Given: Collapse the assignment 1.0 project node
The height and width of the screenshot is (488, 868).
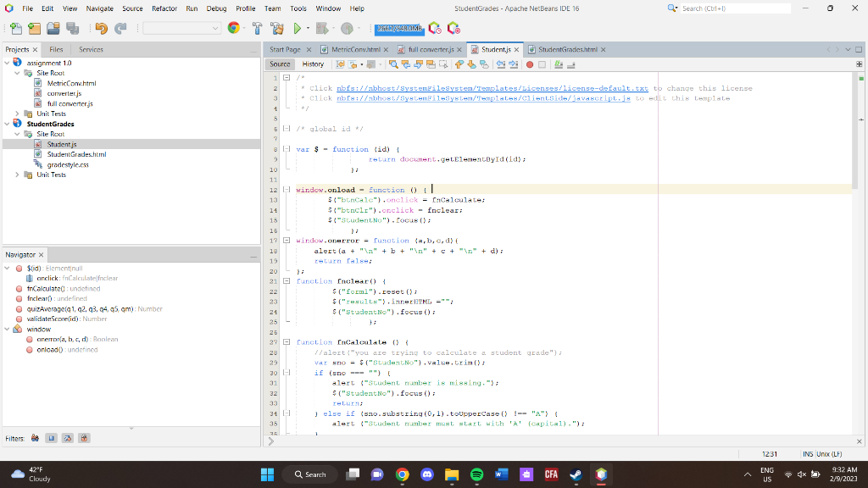Looking at the screenshot, I should [x=8, y=63].
